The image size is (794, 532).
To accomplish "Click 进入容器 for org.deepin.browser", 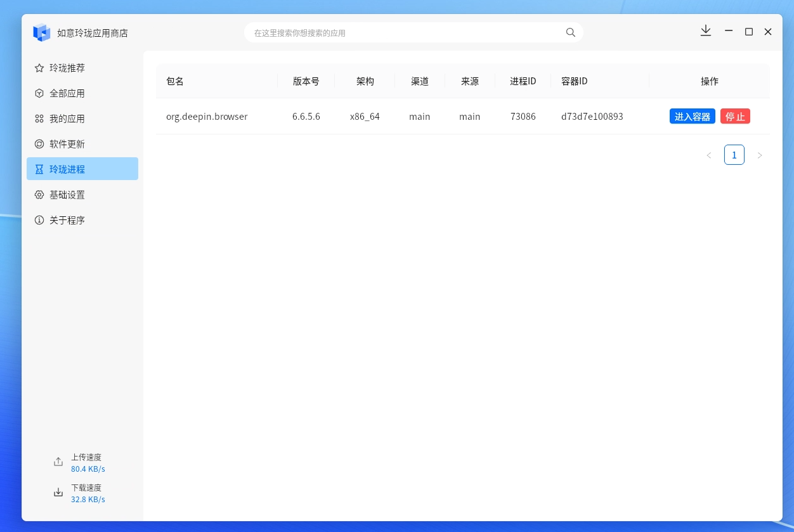I will (x=693, y=117).
